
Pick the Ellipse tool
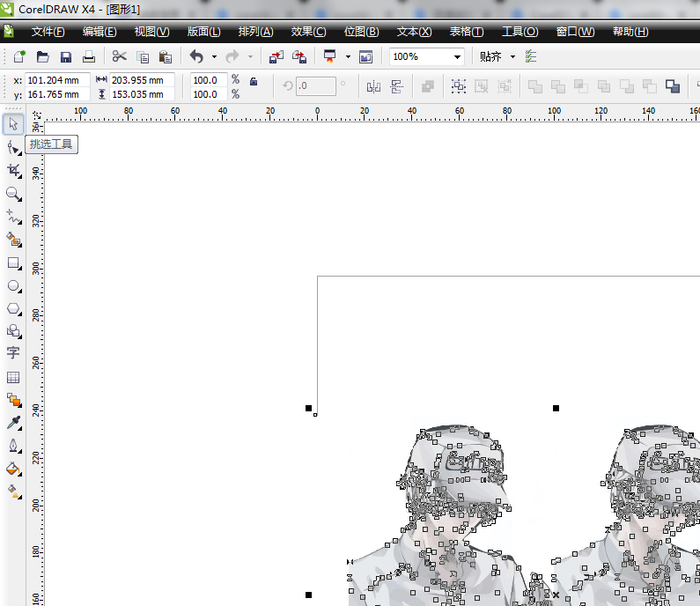[13, 286]
